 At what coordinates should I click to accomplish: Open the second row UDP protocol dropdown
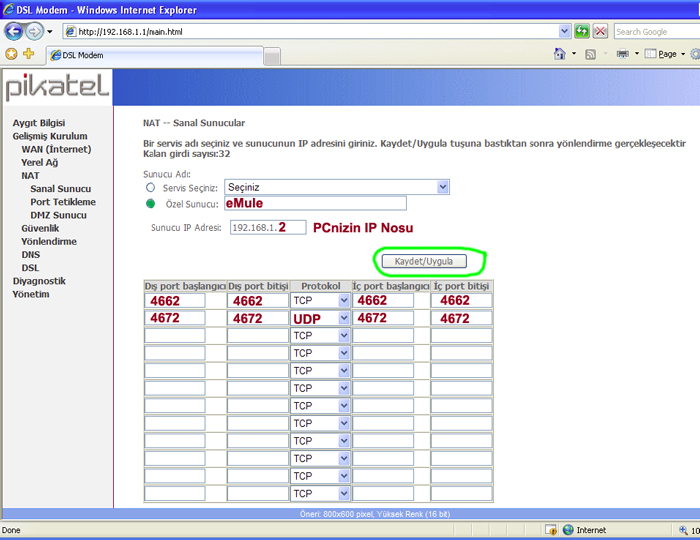[x=320, y=318]
